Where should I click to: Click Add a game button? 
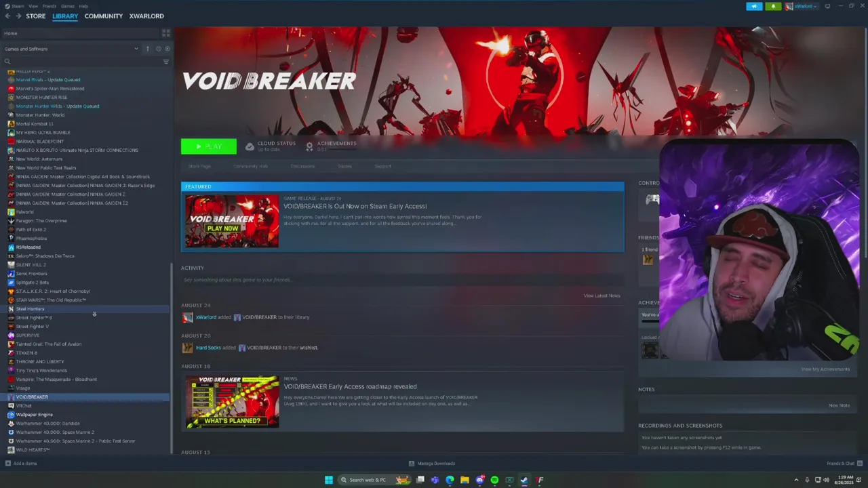(21, 464)
